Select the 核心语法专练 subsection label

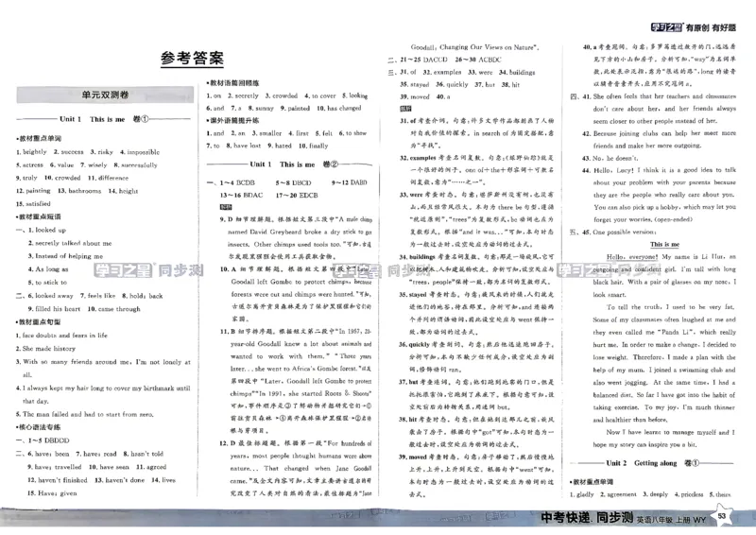39,427
